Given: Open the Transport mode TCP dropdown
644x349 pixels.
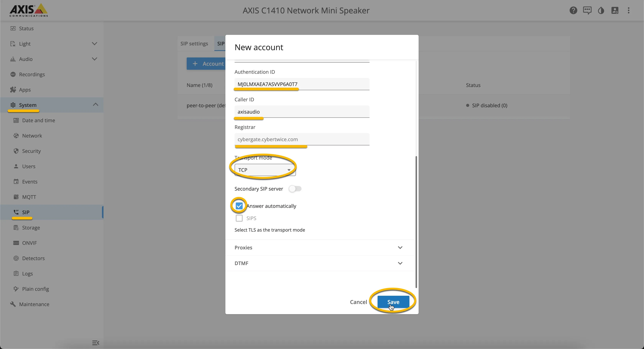Looking at the screenshot, I should point(265,170).
